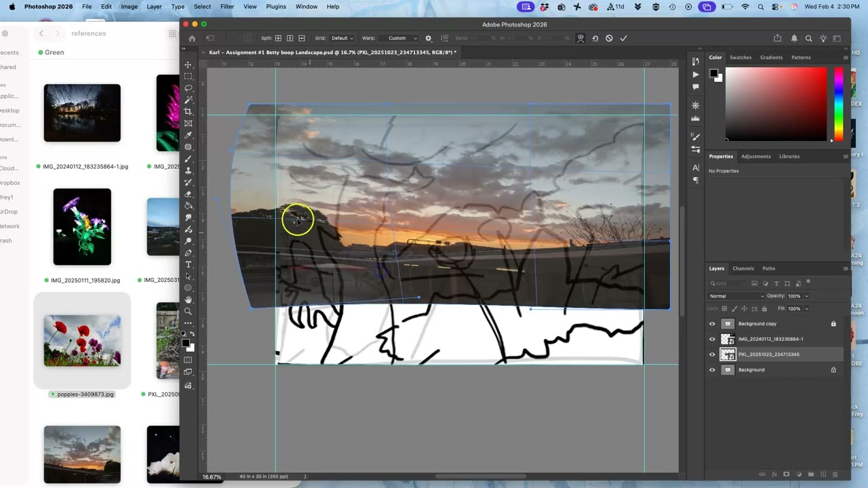Open the Color panel menu
This screenshot has height=488, width=868.
[845, 58]
